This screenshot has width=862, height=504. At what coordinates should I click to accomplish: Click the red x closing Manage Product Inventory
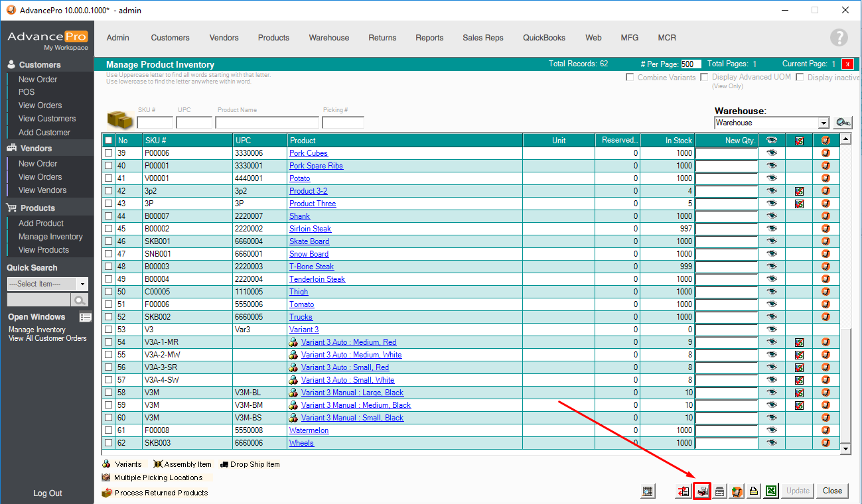tap(847, 64)
